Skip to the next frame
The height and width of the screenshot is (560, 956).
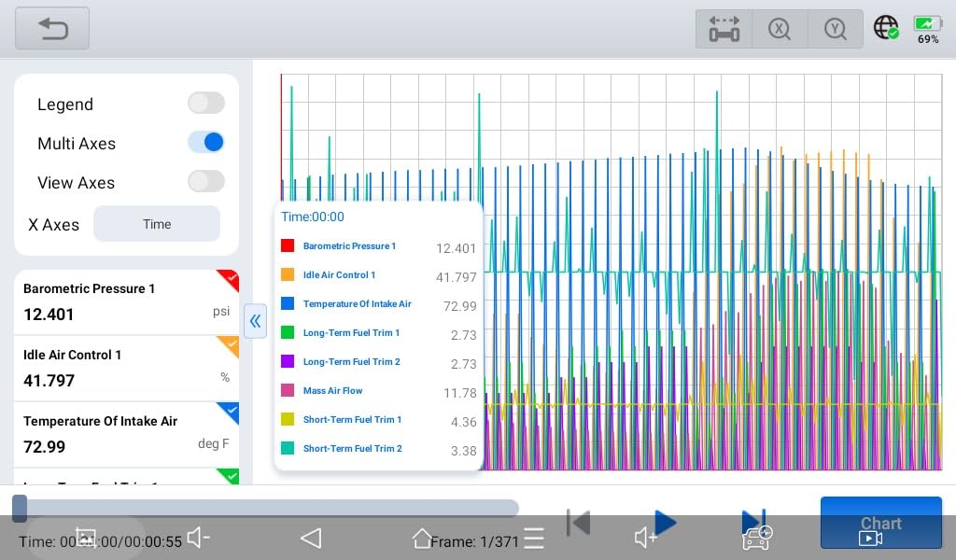click(x=752, y=522)
